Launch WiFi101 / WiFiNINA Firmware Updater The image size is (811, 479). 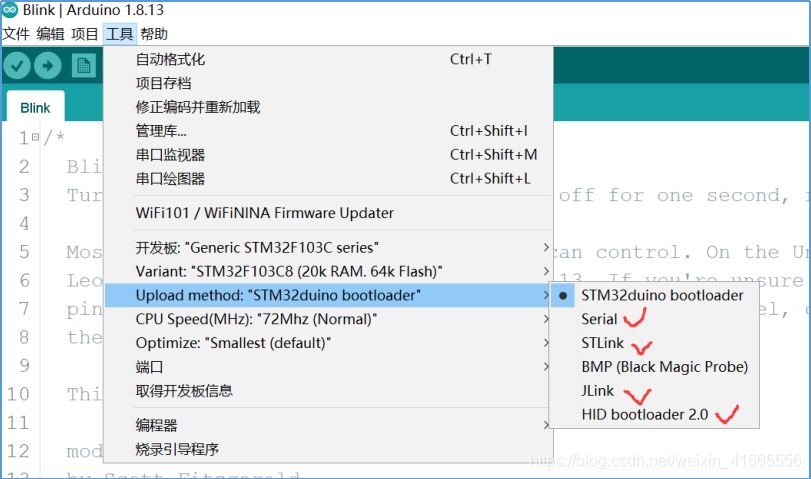328,213
